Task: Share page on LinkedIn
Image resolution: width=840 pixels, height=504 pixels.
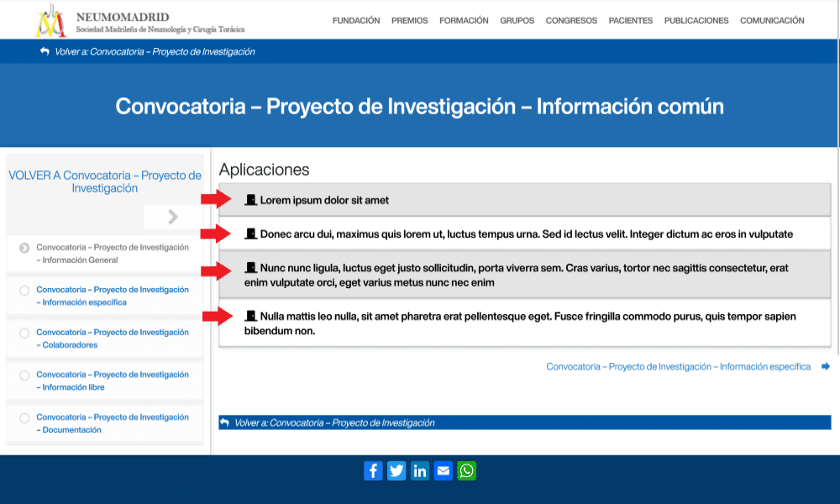Action: [x=420, y=470]
